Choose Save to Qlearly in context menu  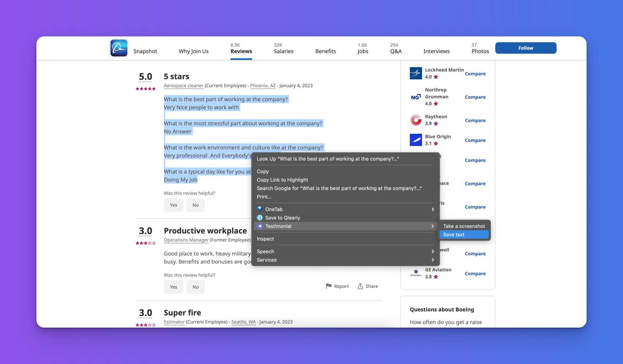click(283, 218)
